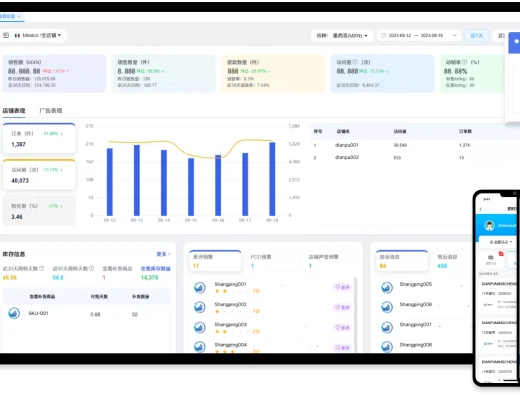Click the Shangping002 product icon
520x397 pixels.
pos(200,307)
